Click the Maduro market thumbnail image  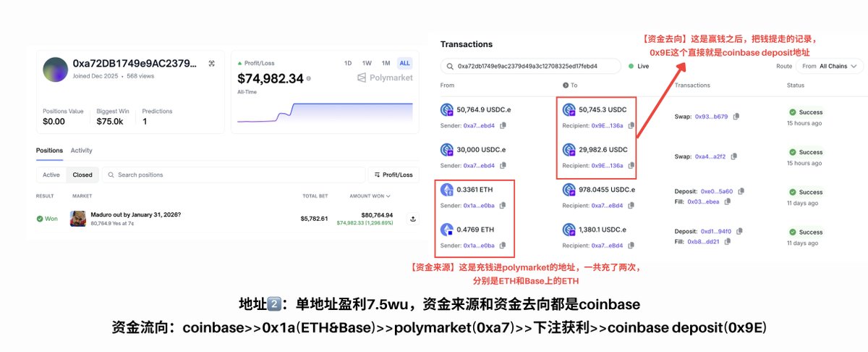click(x=78, y=218)
